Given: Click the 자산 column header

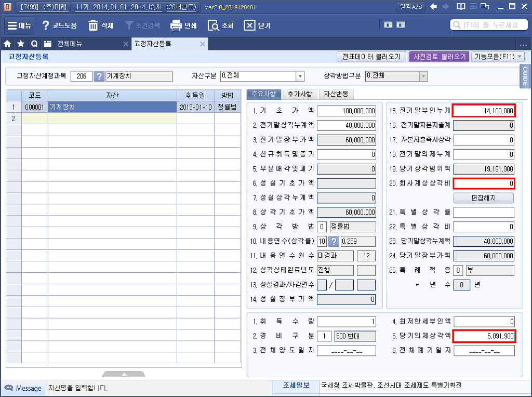Looking at the screenshot, I should coord(112,95).
